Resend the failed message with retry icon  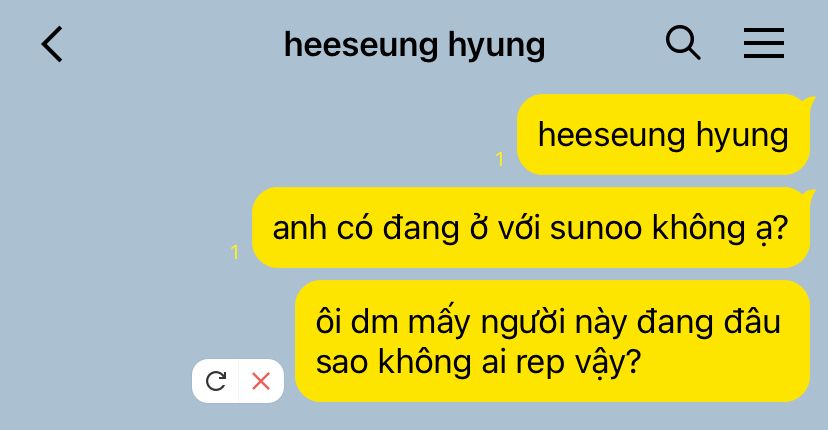click(215, 381)
